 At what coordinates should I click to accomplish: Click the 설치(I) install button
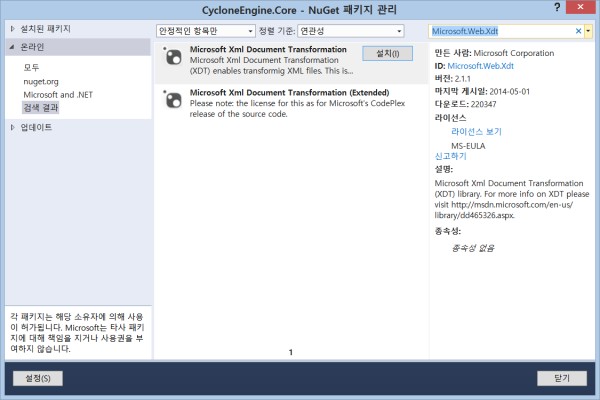point(388,54)
